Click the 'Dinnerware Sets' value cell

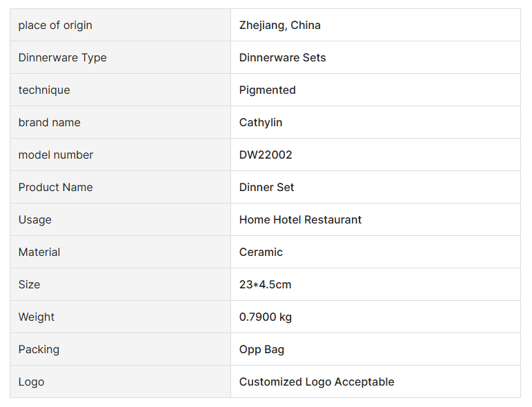tap(282, 58)
